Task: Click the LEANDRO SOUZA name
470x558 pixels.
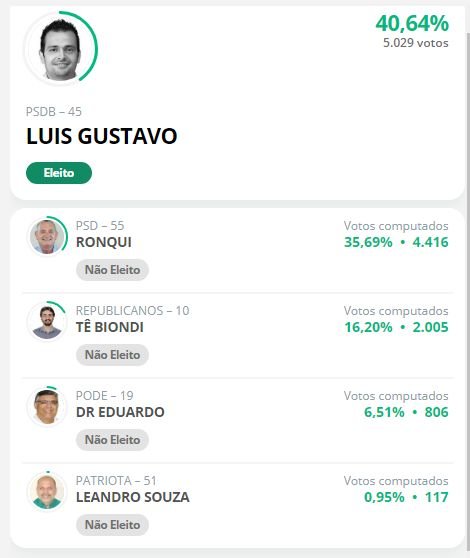Action: coord(133,497)
